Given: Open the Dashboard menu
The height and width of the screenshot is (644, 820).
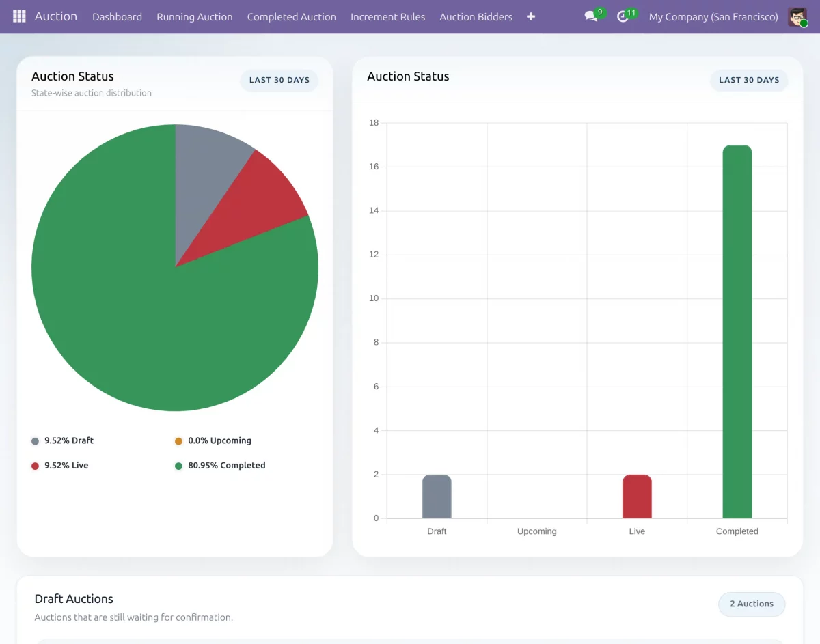Looking at the screenshot, I should click(x=118, y=16).
